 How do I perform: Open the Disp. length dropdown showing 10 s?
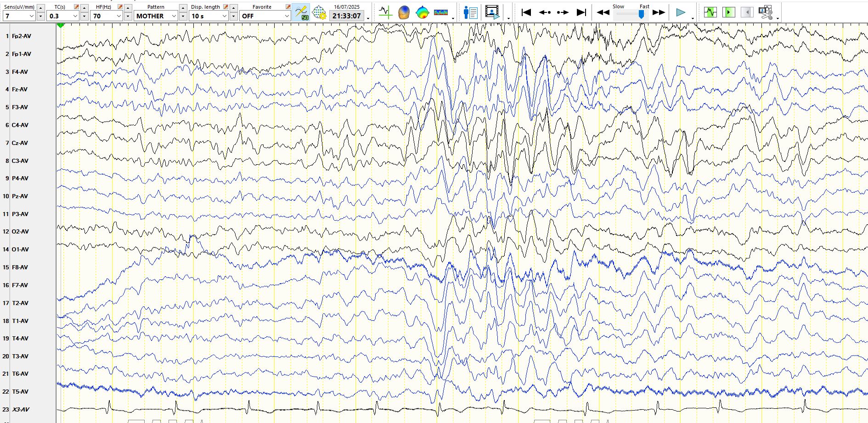tap(209, 16)
